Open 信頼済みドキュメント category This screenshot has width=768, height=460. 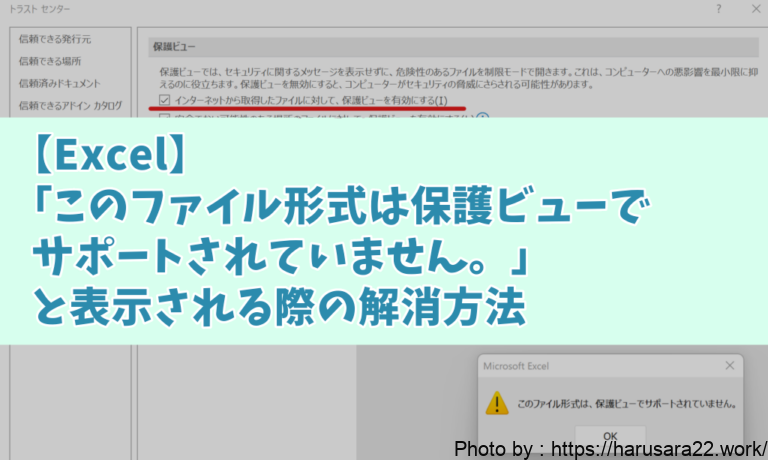click(59, 83)
